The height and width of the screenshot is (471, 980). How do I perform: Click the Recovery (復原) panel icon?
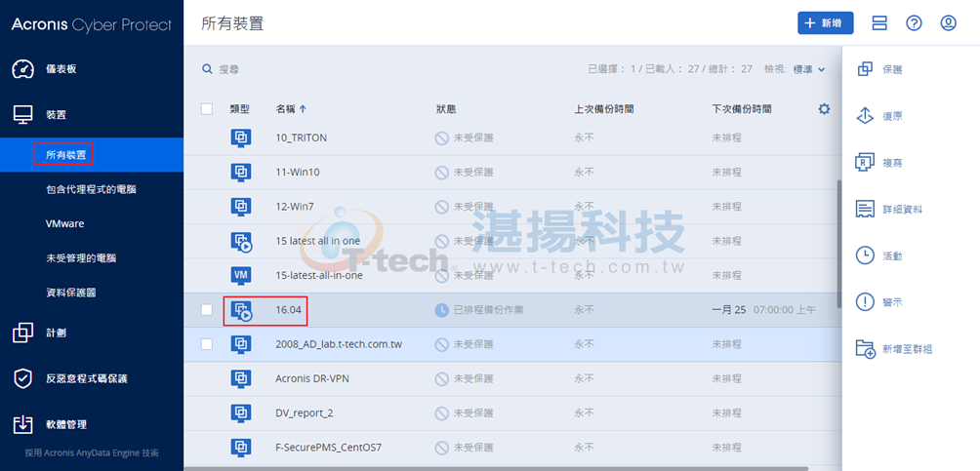click(865, 116)
